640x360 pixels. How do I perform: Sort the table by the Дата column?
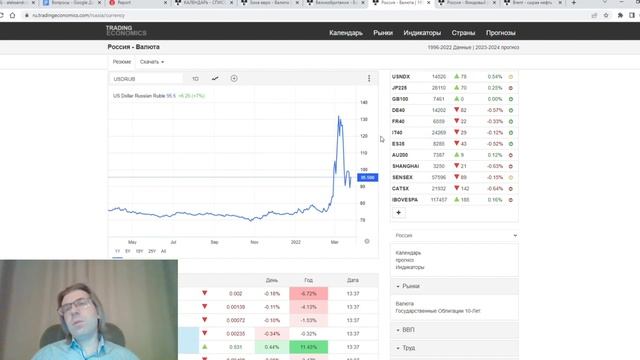pos(353,280)
